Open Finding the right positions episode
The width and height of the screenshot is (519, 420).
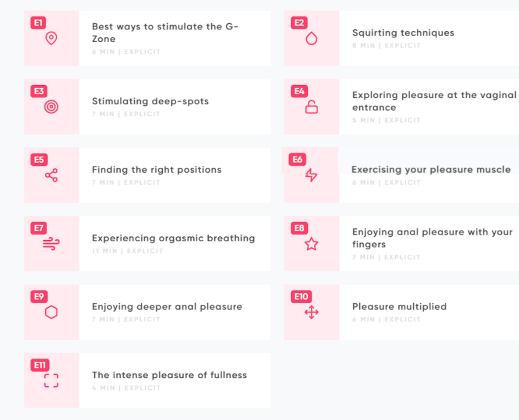tap(157, 170)
